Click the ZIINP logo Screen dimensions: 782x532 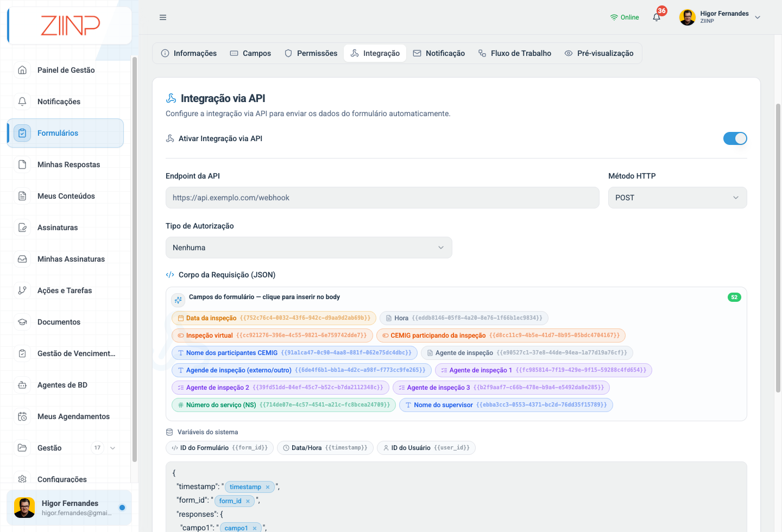point(70,26)
